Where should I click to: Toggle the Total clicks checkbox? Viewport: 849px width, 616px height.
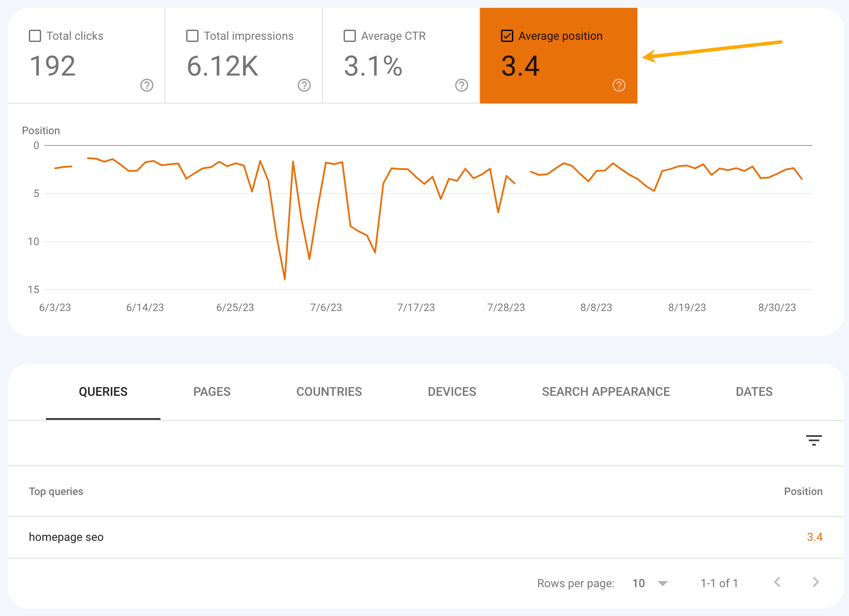point(35,35)
